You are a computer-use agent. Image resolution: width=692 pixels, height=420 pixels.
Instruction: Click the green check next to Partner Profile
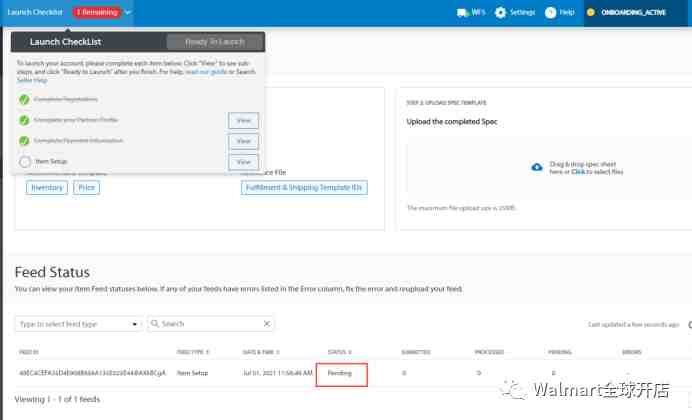click(24, 120)
